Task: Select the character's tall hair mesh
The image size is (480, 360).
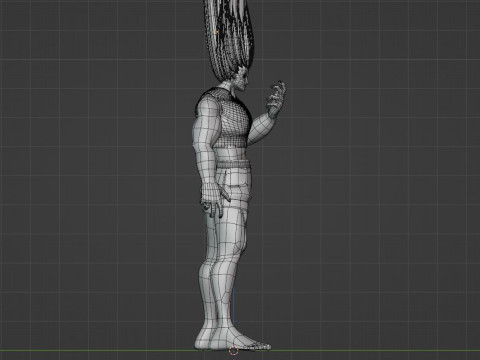Action: 230,40
